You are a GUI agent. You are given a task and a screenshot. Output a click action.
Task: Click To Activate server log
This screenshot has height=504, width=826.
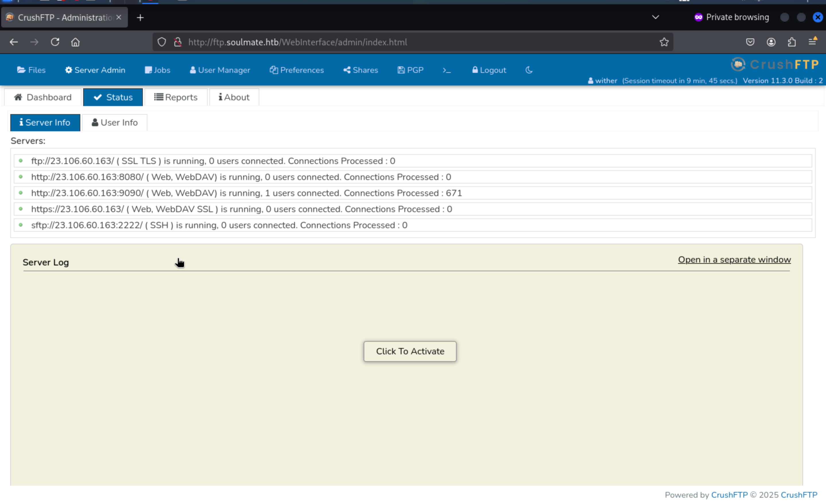pyautogui.click(x=410, y=351)
